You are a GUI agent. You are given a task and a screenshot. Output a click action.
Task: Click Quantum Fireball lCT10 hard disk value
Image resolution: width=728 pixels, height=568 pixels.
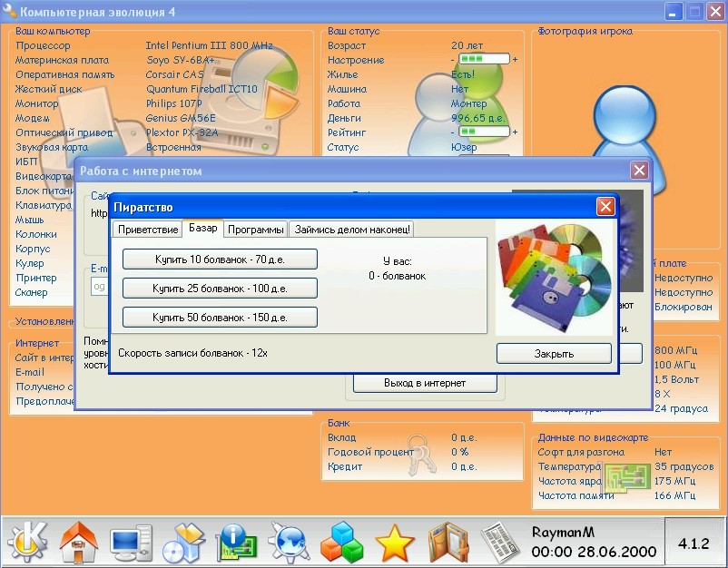202,89
